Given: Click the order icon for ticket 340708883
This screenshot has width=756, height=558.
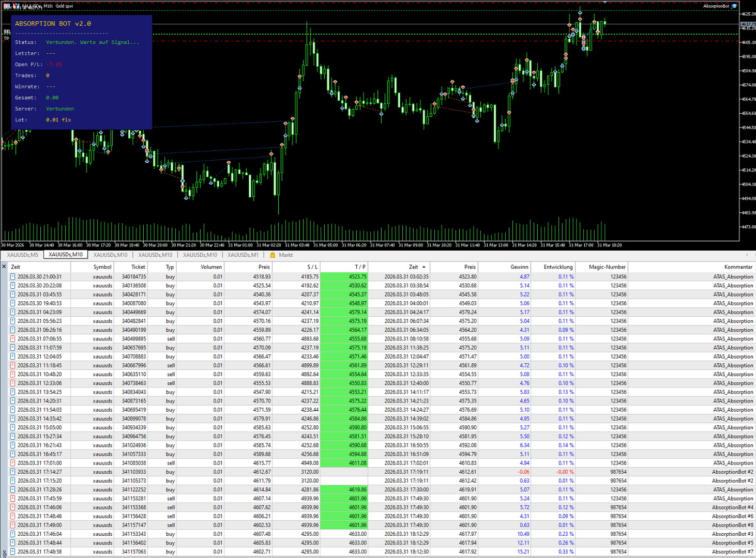Looking at the screenshot, I should pyautogui.click(x=13, y=357).
